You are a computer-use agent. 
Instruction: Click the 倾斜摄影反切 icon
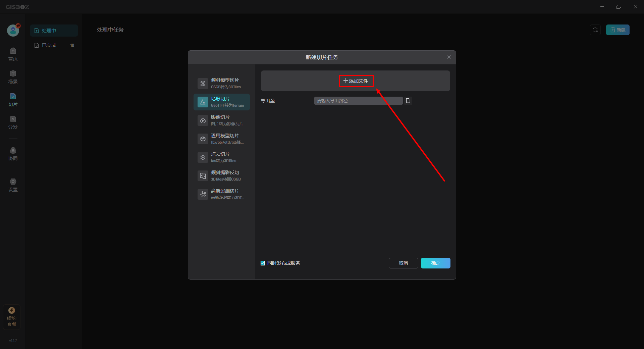203,176
